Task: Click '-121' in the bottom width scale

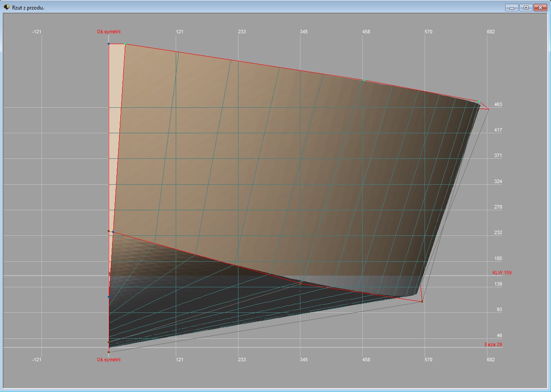Action: (37, 360)
